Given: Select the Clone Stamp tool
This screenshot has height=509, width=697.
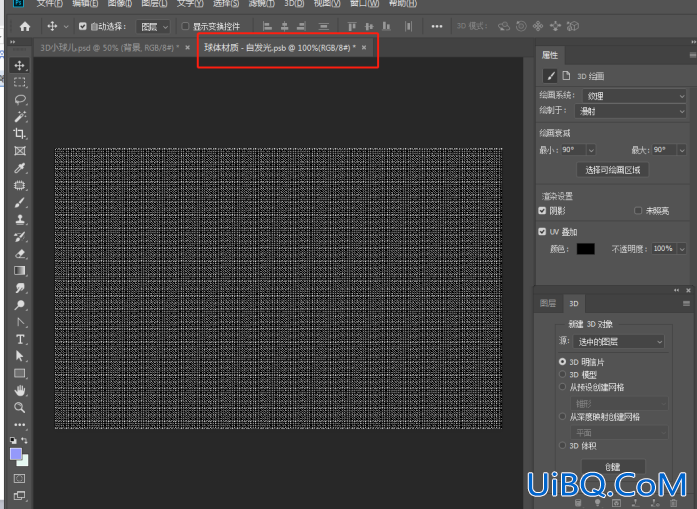Looking at the screenshot, I should click(20, 220).
